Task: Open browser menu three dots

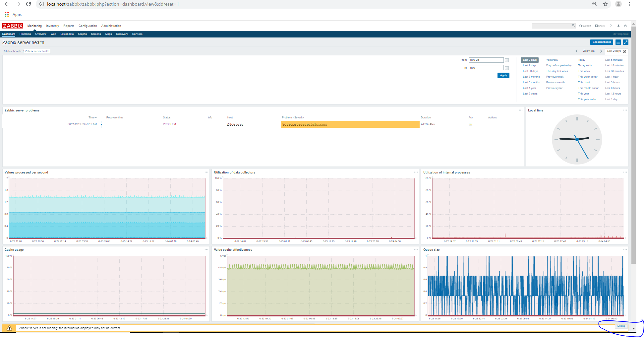Action: coord(629,4)
